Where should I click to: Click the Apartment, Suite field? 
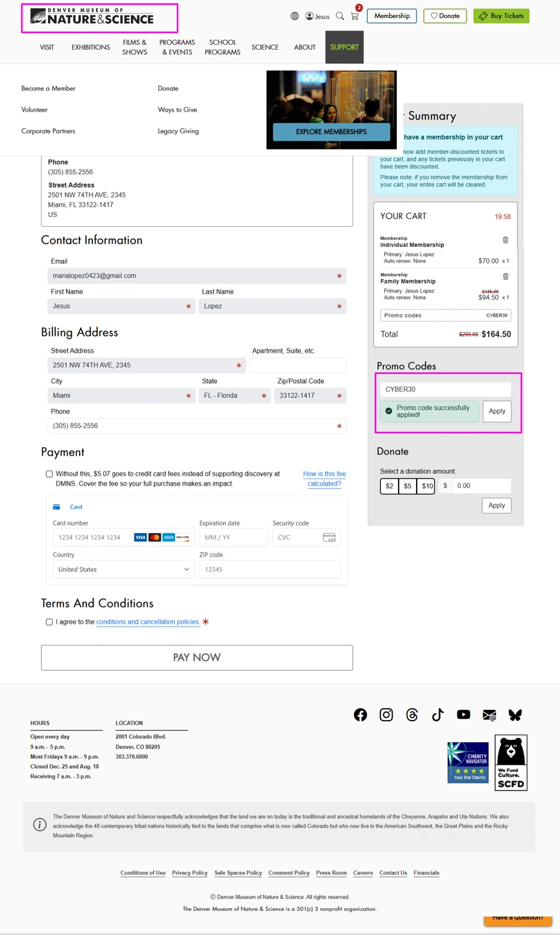298,365
